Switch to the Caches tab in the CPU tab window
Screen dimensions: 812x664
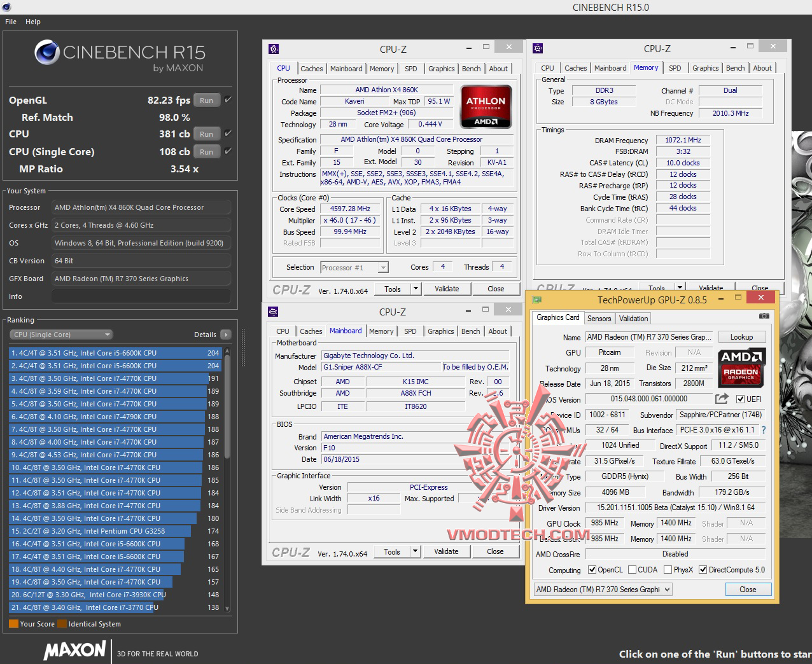[x=312, y=69]
